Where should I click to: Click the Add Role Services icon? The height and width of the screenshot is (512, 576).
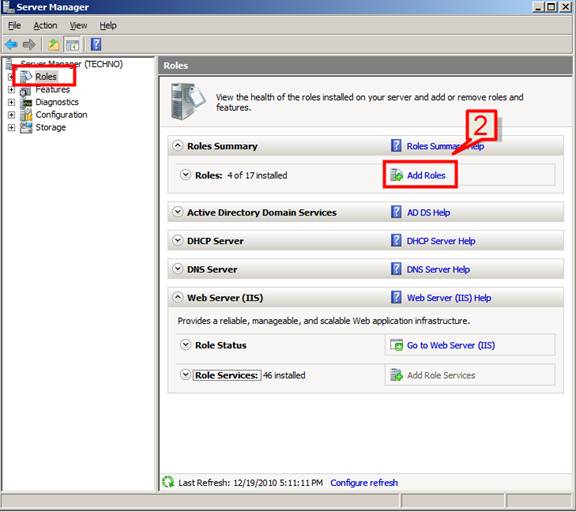pos(396,375)
